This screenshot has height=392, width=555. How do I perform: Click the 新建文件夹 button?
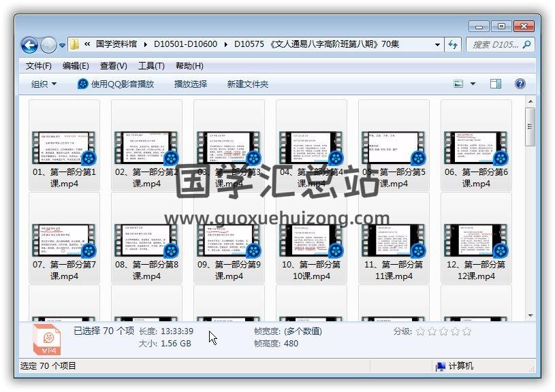pyautogui.click(x=248, y=84)
